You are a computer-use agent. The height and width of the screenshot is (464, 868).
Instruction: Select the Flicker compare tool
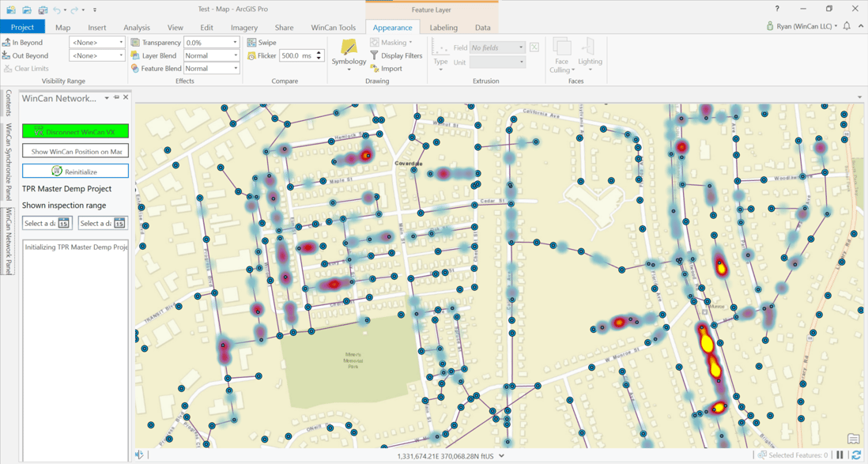pyautogui.click(x=250, y=55)
